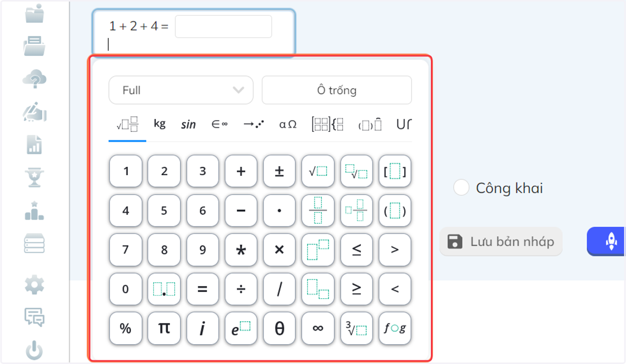Switch to the kg units tab
626x364 pixels.
pyautogui.click(x=160, y=124)
